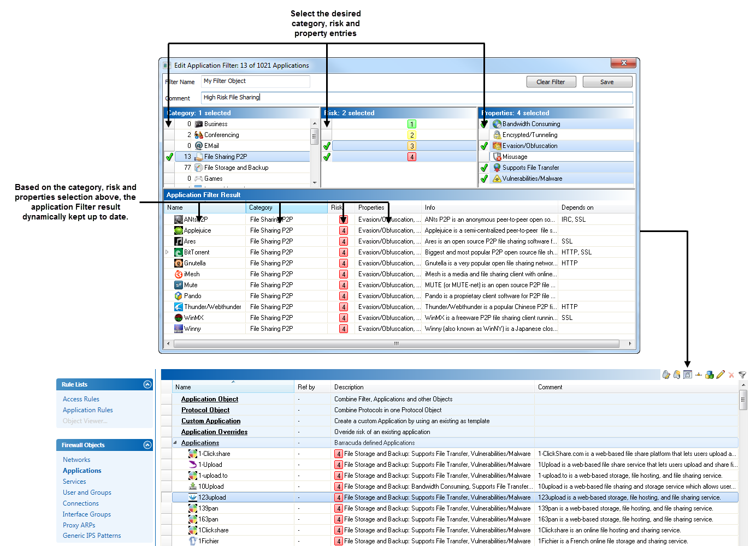Click the Bandwidth Consuming globe icon
Viewport: 756px width, 546px height.
(497, 124)
